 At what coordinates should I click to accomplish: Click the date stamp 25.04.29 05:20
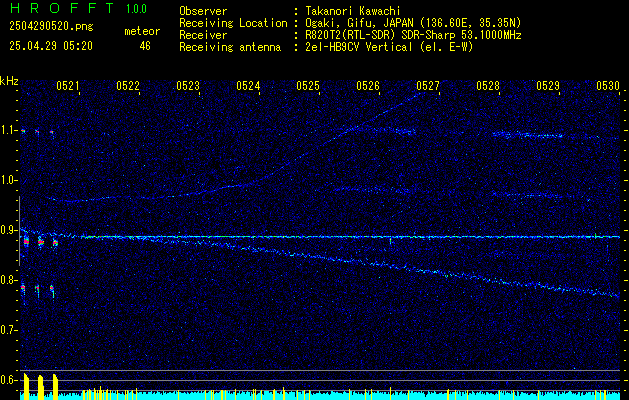(x=51, y=46)
